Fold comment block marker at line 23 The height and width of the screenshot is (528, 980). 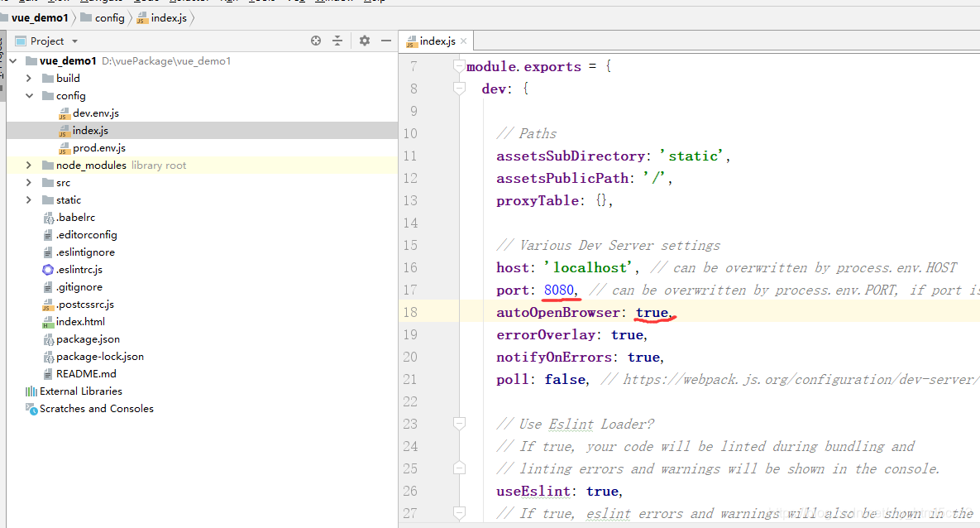tap(459, 425)
